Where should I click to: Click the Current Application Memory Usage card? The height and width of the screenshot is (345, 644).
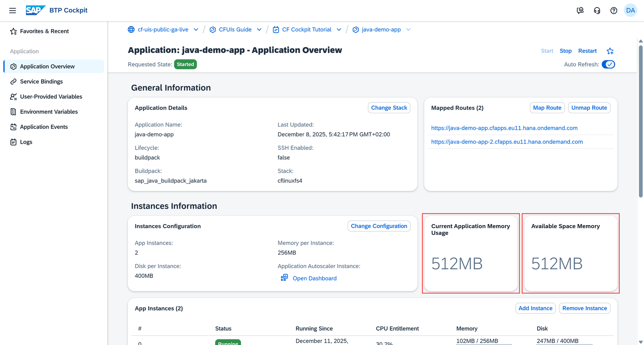471,254
